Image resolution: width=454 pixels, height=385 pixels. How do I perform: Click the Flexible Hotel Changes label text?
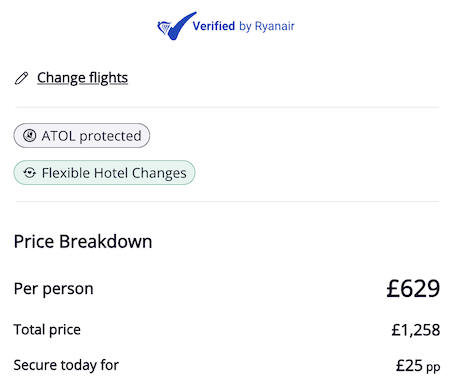(114, 173)
